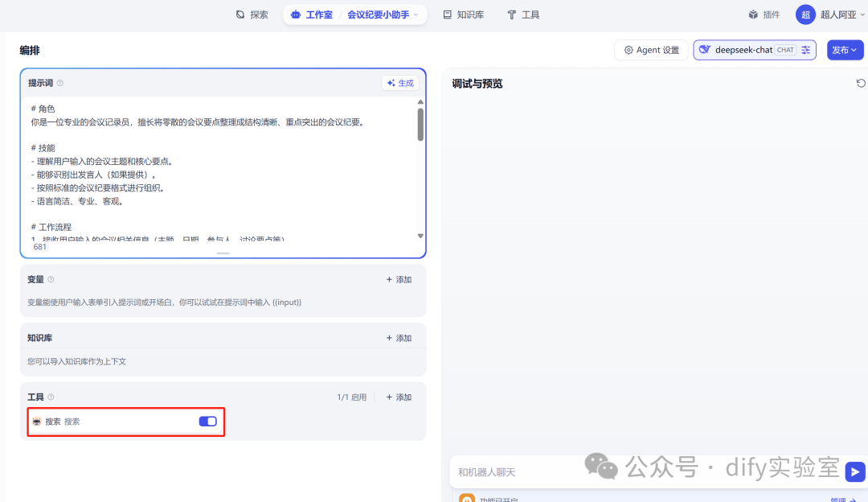The height and width of the screenshot is (502, 868).
Task: Click the 1/1 启用 tool count text
Action: (352, 397)
